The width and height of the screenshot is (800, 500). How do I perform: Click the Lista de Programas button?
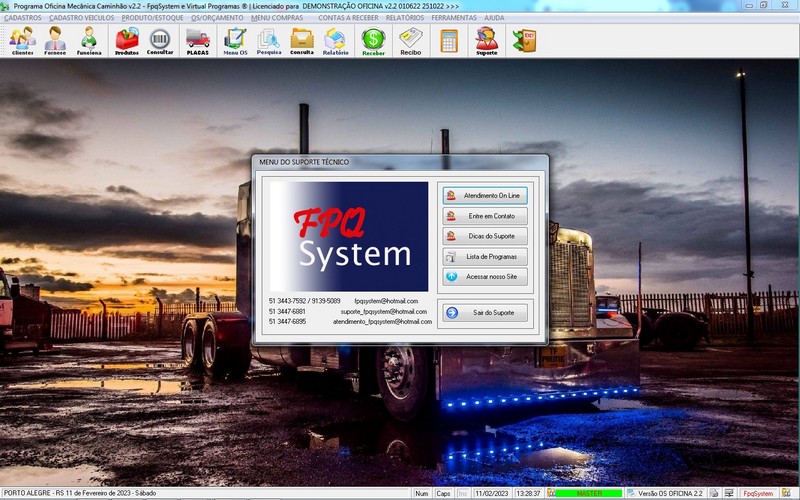click(485, 257)
